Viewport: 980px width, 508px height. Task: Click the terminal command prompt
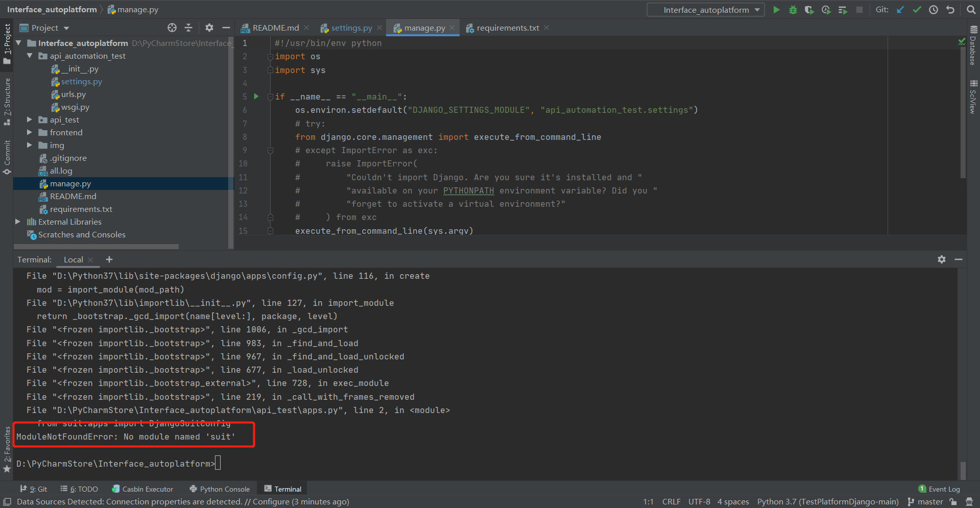pyautogui.click(x=219, y=463)
